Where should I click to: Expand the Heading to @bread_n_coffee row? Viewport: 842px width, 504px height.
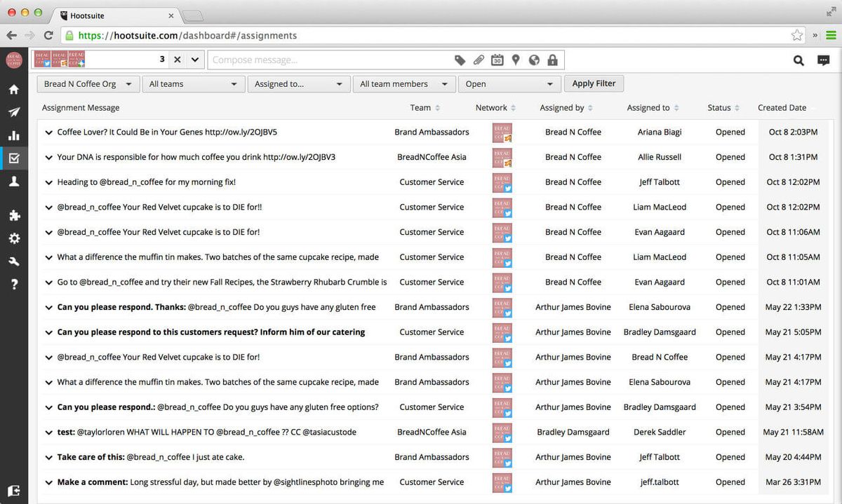pyautogui.click(x=48, y=182)
